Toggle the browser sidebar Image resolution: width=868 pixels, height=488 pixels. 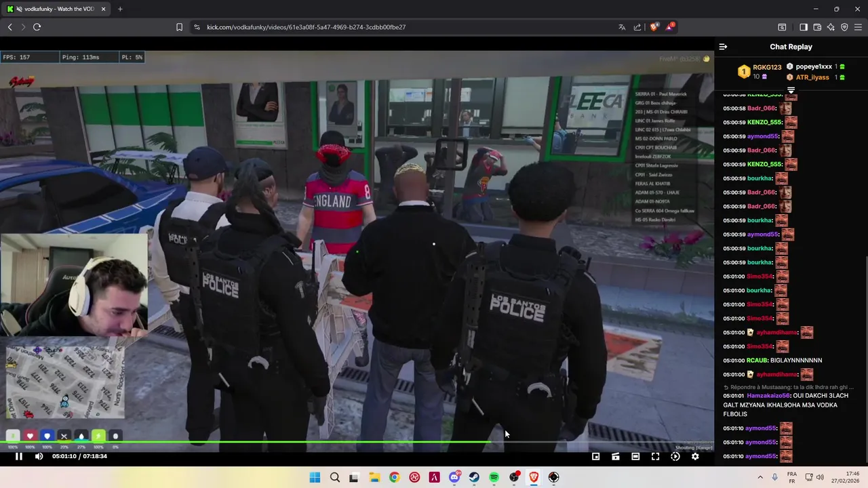click(x=804, y=27)
